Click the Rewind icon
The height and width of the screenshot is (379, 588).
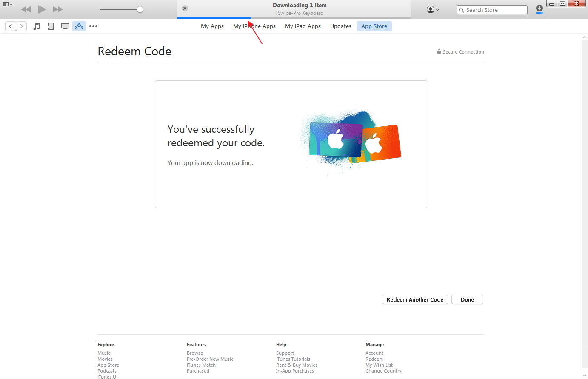(26, 9)
